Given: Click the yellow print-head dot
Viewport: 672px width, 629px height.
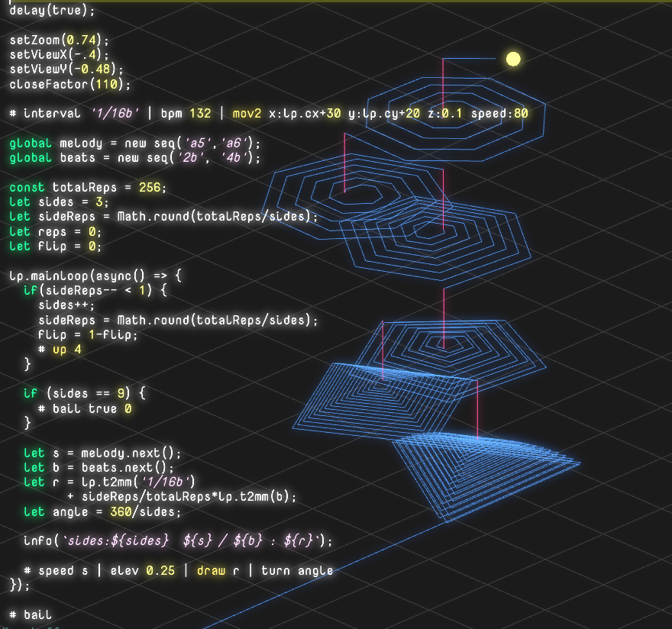Looking at the screenshot, I should coord(513,59).
